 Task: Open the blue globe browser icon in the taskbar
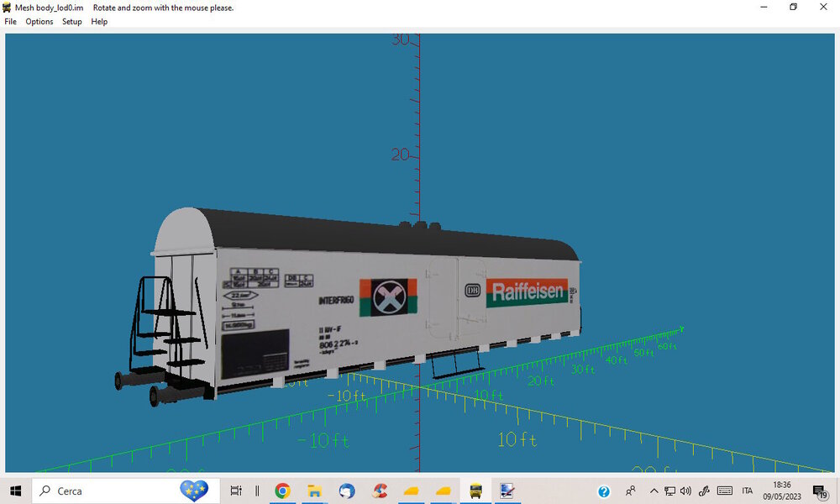click(347, 491)
